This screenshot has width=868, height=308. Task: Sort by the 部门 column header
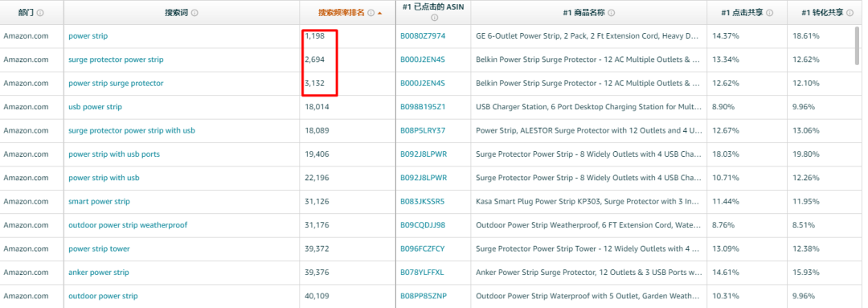click(26, 12)
